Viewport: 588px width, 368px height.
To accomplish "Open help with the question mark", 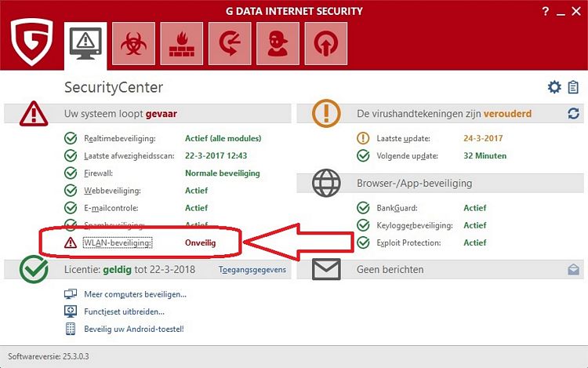I will click(x=546, y=12).
